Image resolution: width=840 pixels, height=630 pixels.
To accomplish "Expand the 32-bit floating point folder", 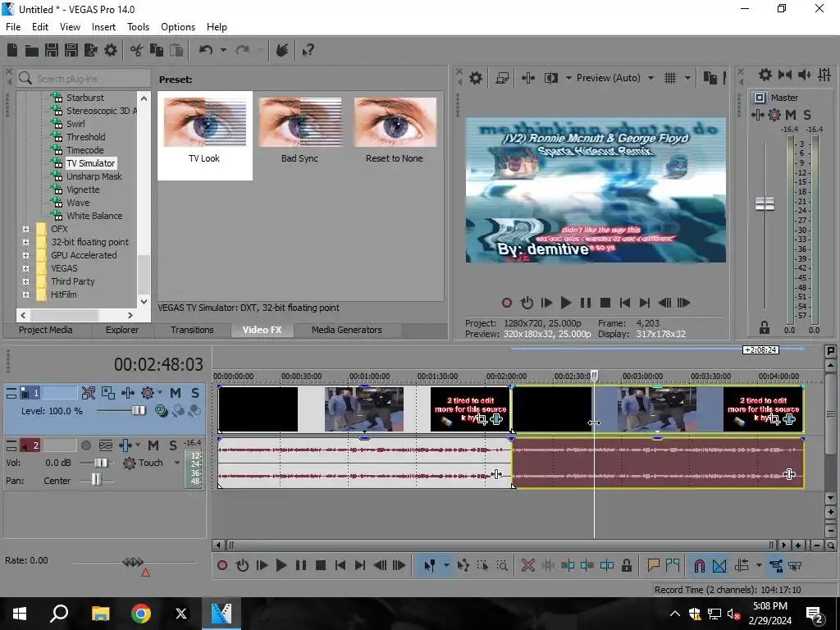I will coord(25,242).
